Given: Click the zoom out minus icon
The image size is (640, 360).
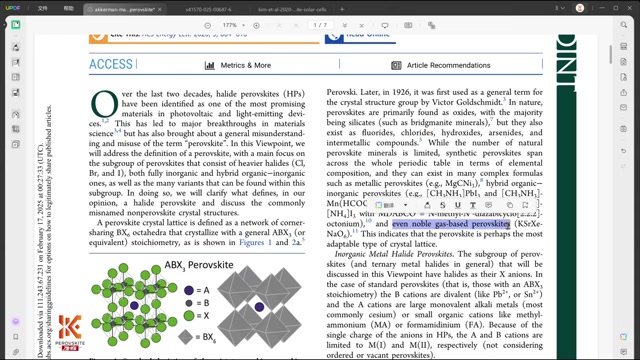Looking at the screenshot, I should (x=207, y=25).
